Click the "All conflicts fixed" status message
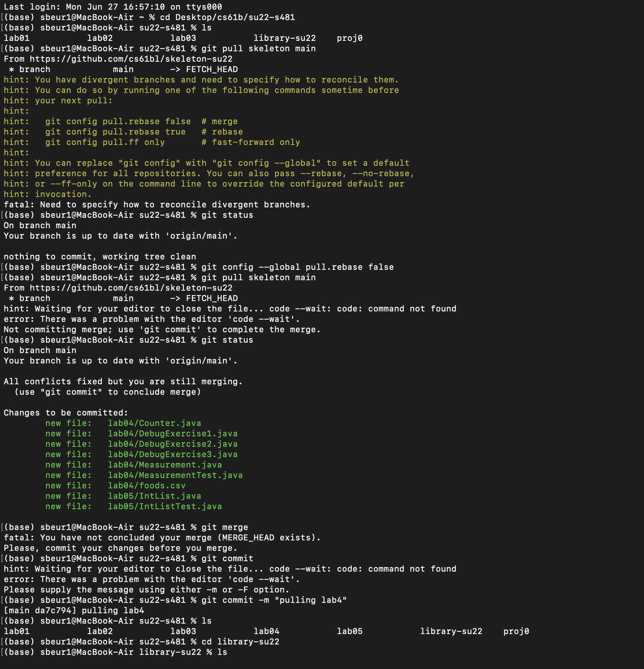The width and height of the screenshot is (644, 669). (x=123, y=382)
